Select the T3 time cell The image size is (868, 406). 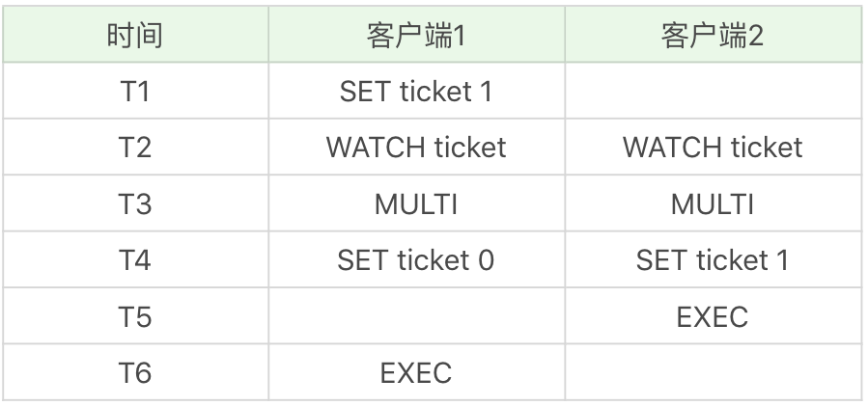[x=135, y=203]
